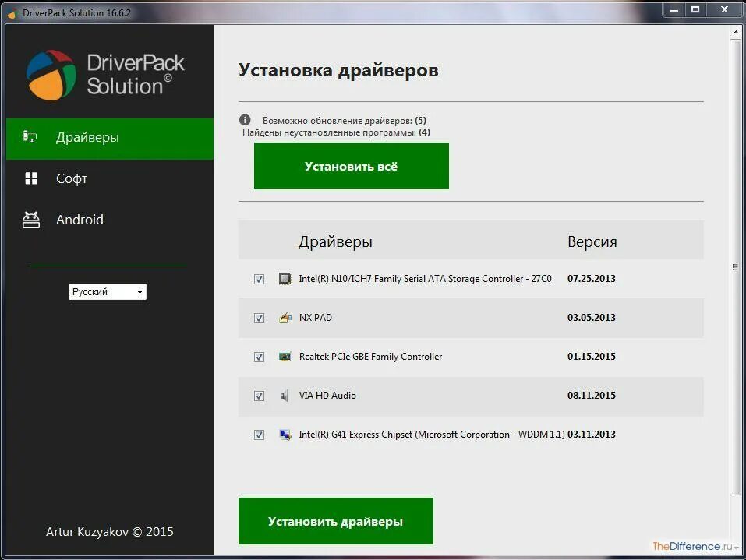Click version date 07.25.2013
Viewport: 746px width, 560px height.
point(592,279)
